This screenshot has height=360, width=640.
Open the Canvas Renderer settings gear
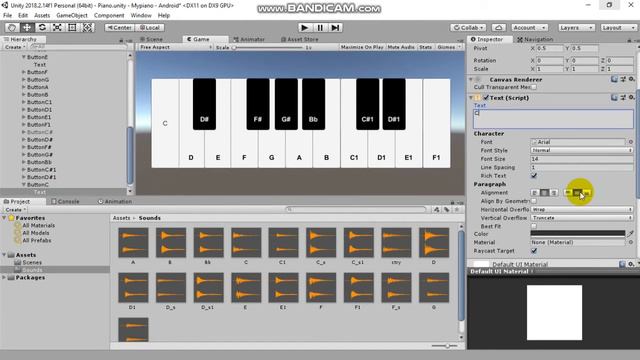coord(631,79)
